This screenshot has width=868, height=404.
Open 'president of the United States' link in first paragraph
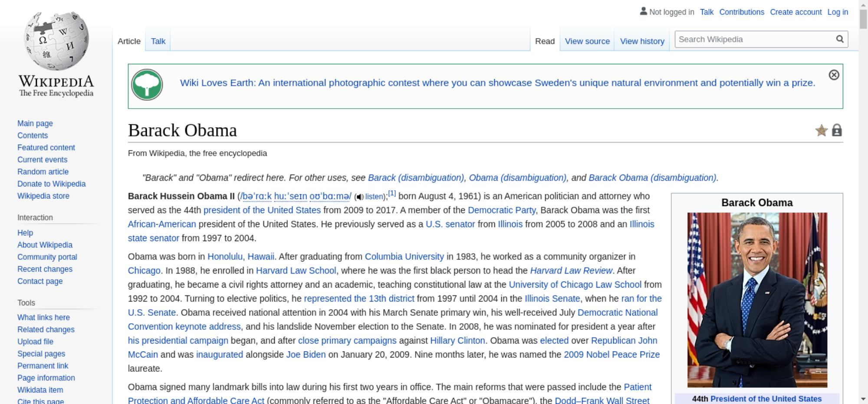pos(262,210)
